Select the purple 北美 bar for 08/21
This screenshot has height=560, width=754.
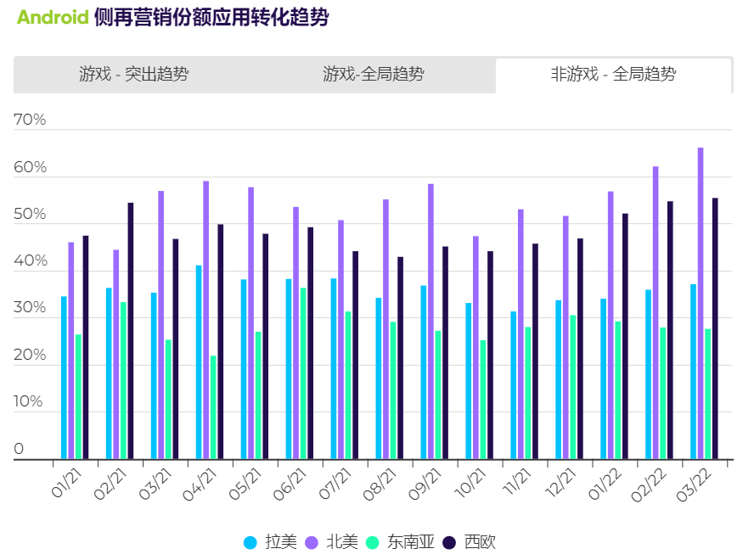[x=385, y=329]
